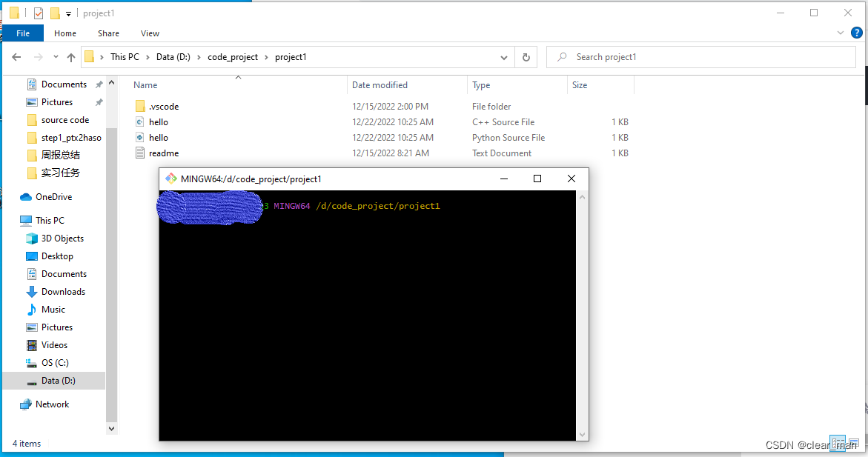This screenshot has height=457, width=868.
Task: Click 'This PC' in address bar
Action: (x=125, y=57)
